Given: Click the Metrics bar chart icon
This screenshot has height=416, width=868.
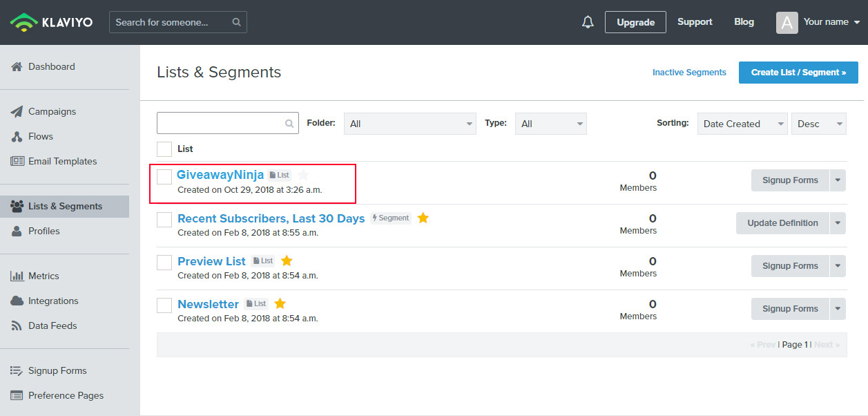Looking at the screenshot, I should (17, 276).
